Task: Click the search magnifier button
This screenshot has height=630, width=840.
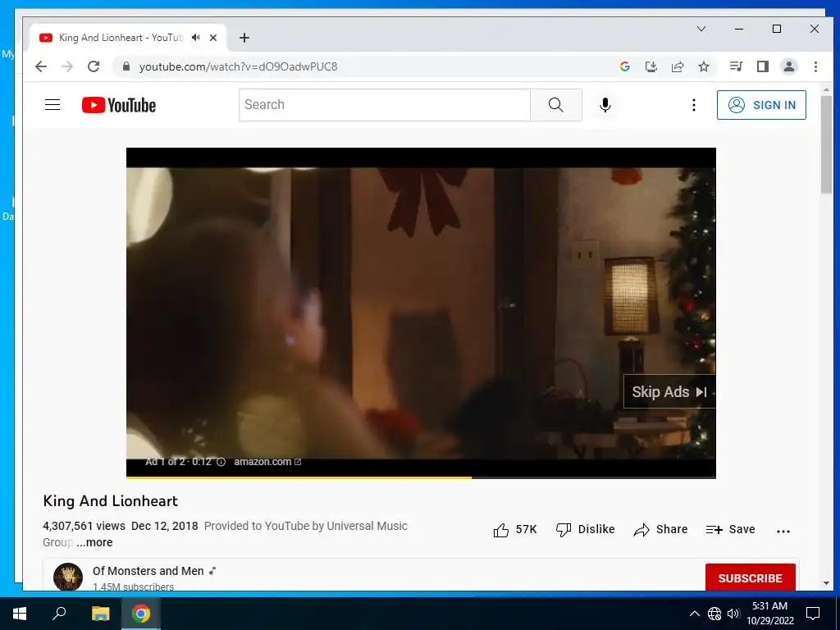Action: point(556,105)
